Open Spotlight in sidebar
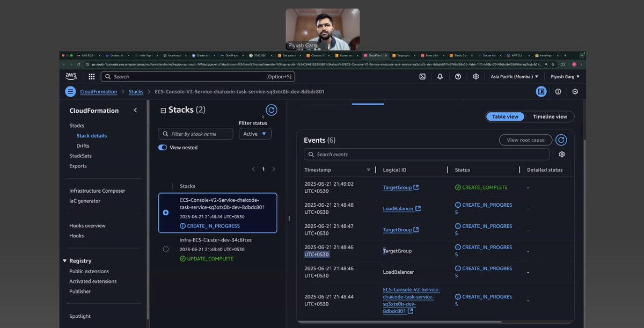Image resolution: width=644 pixels, height=328 pixels. (80, 316)
